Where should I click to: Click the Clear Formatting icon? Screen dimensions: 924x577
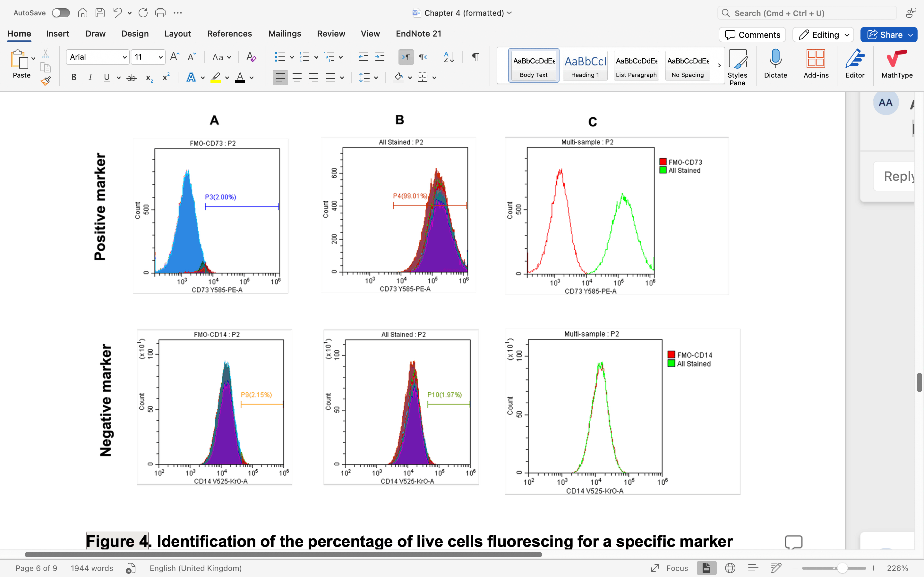coord(251,57)
